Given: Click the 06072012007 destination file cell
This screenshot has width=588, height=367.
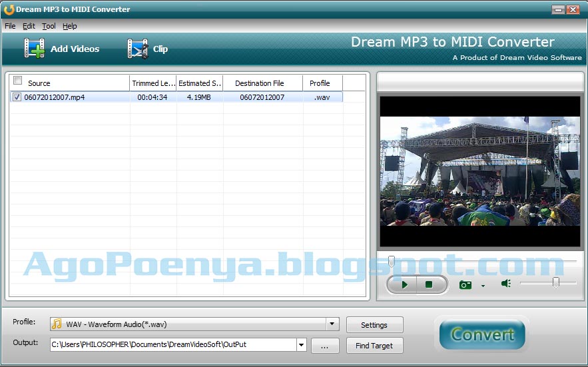Looking at the screenshot, I should tap(262, 97).
